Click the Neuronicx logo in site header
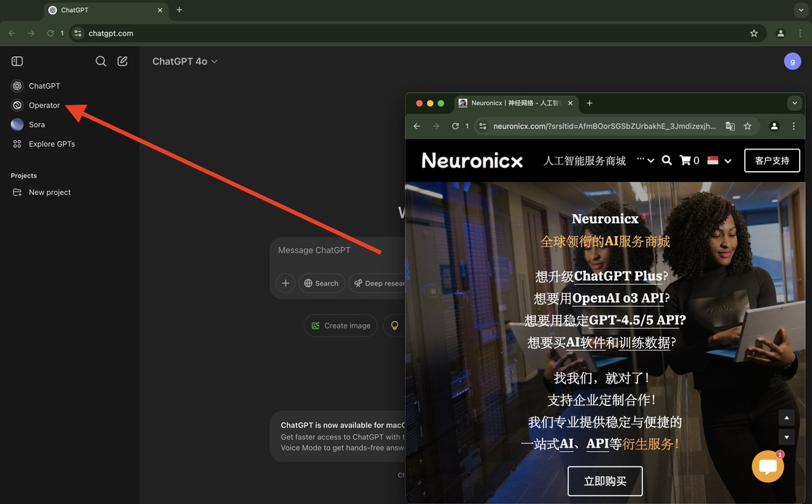The image size is (812, 504). [472, 160]
